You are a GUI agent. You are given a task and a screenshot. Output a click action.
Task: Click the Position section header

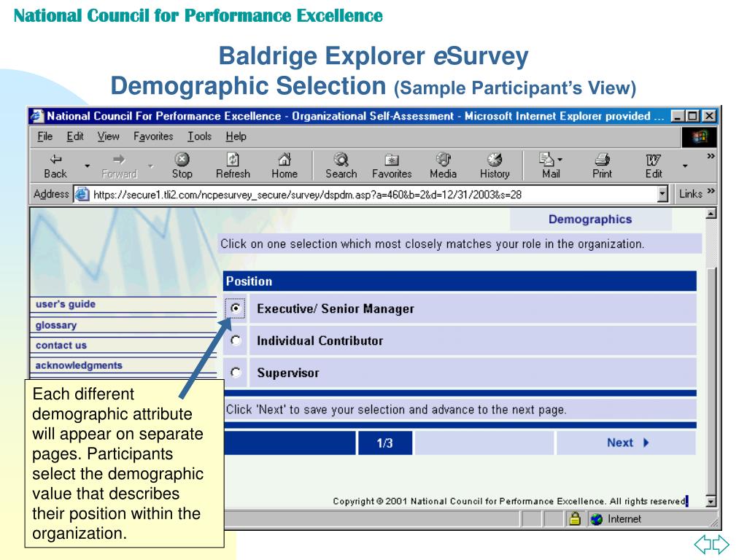coord(460,281)
